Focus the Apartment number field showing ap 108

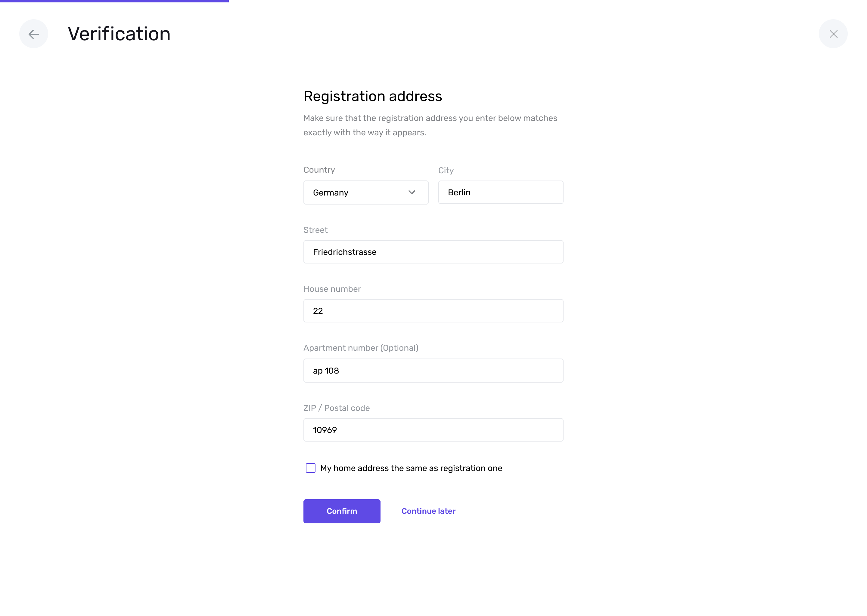(x=433, y=371)
